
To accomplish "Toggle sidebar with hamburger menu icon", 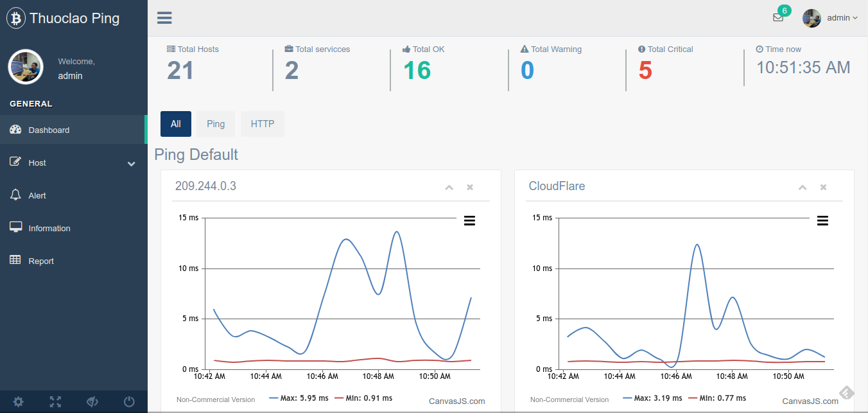I will click(164, 18).
